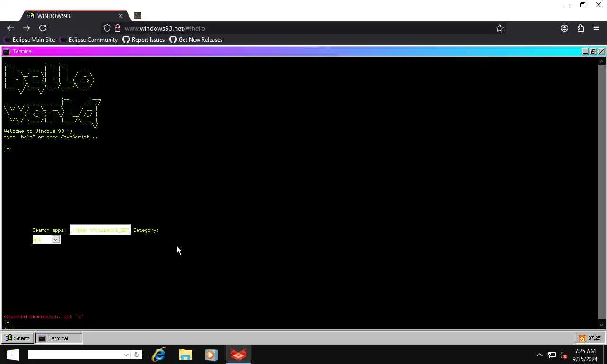
Task: Open the RSS feed icon in Windows 93 tray
Action: [582, 338]
